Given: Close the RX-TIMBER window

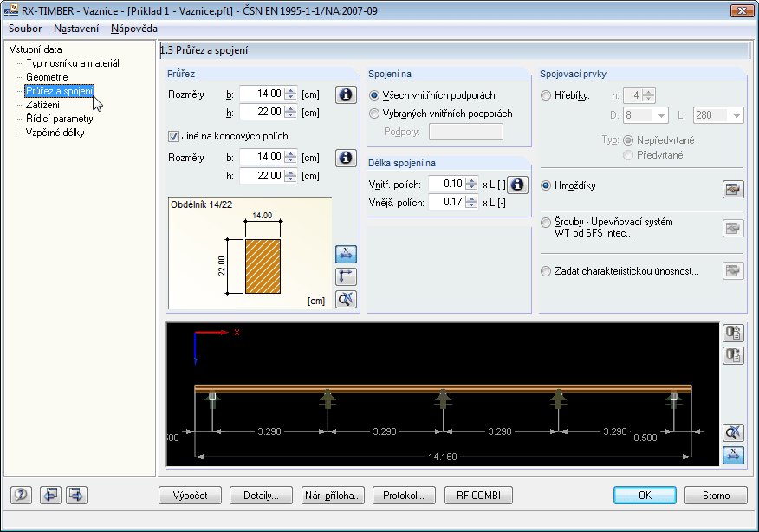Looking at the screenshot, I should pos(741,10).
